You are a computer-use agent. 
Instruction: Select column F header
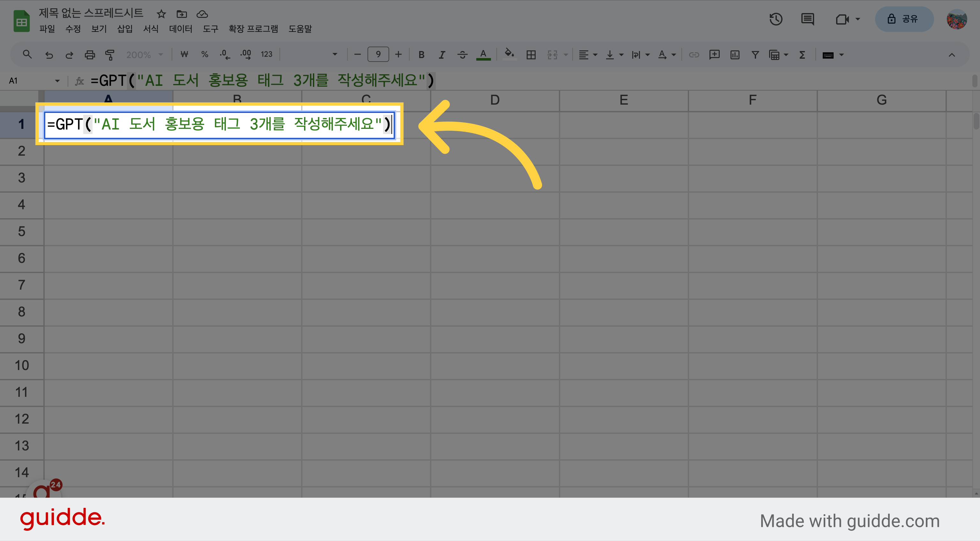[753, 100]
